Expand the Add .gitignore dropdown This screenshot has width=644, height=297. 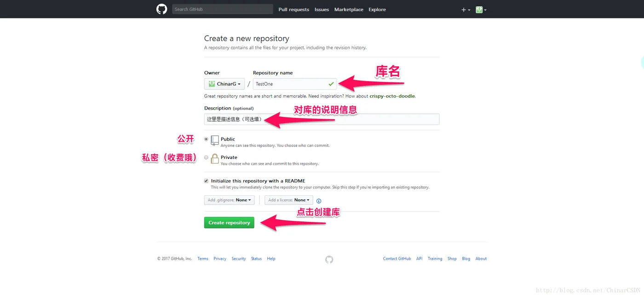tap(229, 200)
